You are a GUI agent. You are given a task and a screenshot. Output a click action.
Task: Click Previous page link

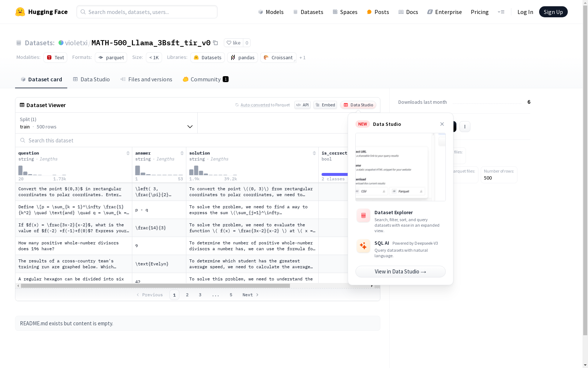click(x=150, y=295)
